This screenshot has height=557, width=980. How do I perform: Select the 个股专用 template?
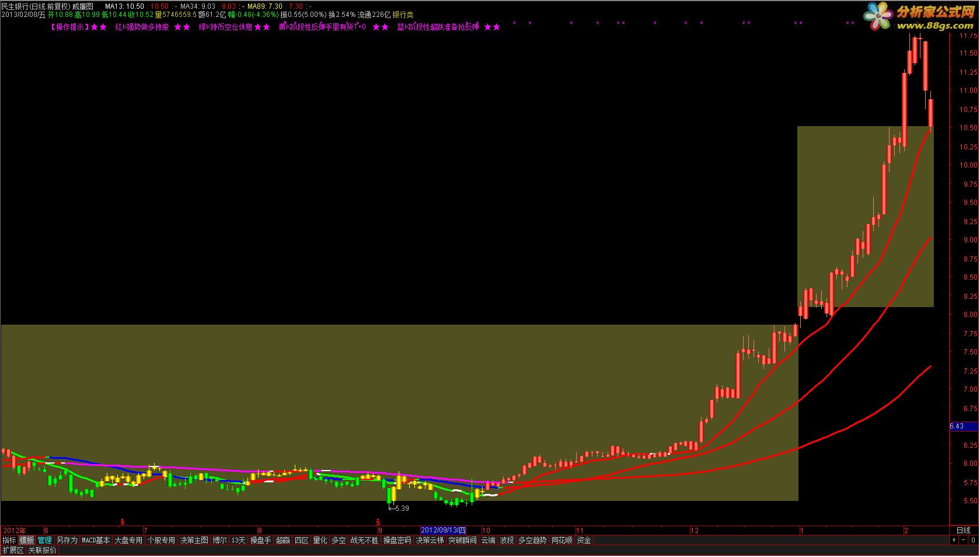click(x=161, y=540)
